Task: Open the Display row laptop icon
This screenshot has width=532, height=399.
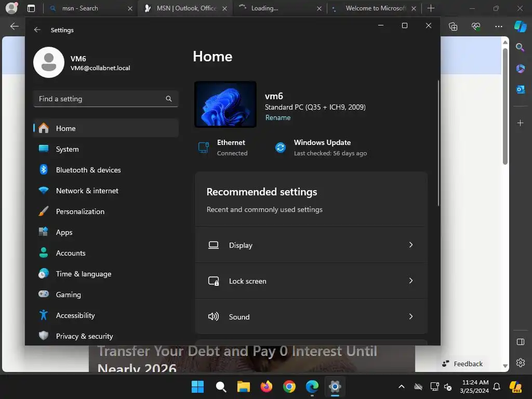Action: click(x=214, y=245)
